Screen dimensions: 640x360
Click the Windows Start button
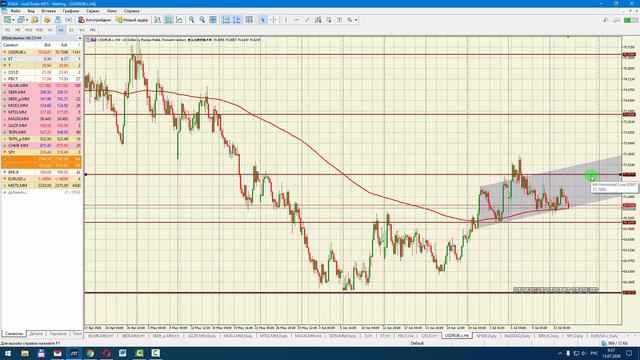pyautogui.click(x=8, y=353)
